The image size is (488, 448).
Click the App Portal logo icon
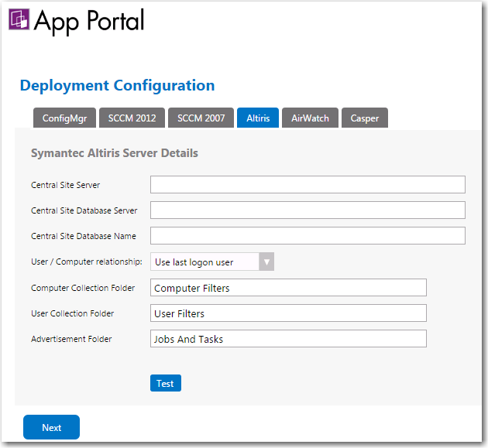19,19
